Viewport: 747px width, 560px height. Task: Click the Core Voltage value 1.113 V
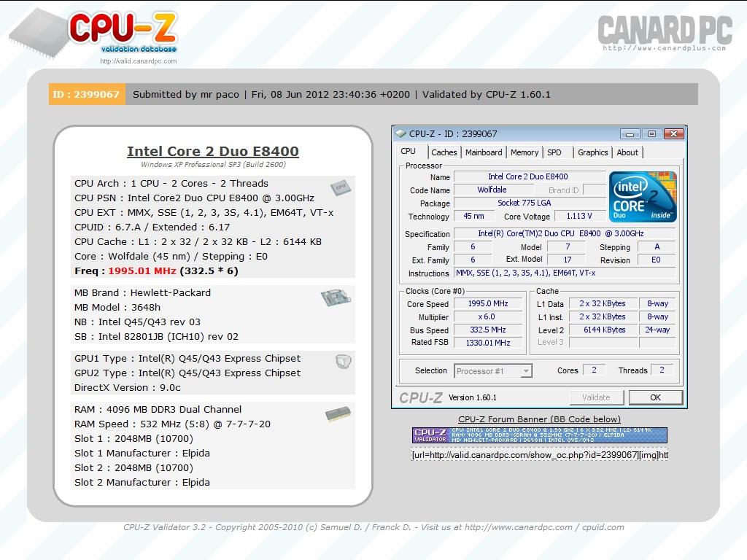[x=579, y=216]
